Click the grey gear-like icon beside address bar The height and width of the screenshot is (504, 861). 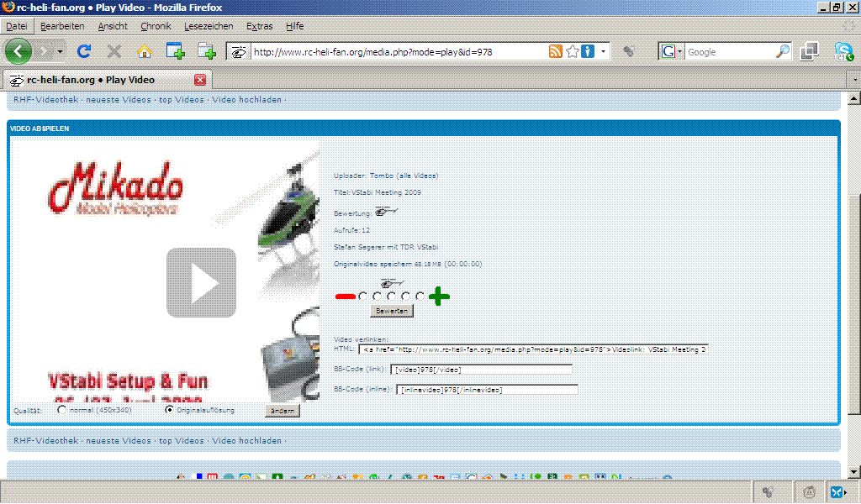click(629, 51)
